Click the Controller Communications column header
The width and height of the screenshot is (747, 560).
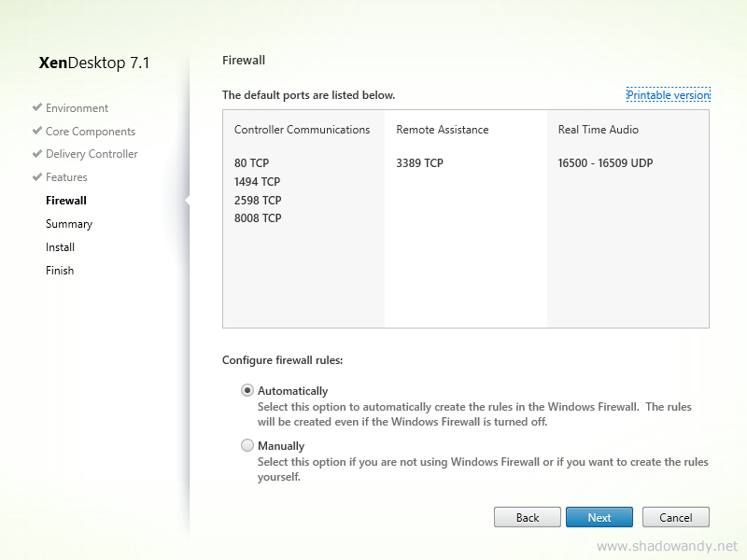302,130
